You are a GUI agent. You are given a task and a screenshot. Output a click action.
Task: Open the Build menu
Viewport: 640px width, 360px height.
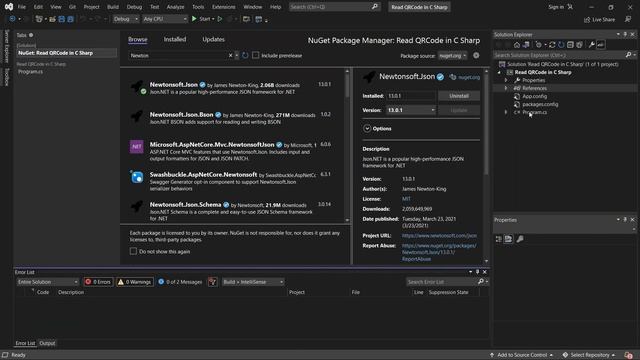(x=113, y=7)
